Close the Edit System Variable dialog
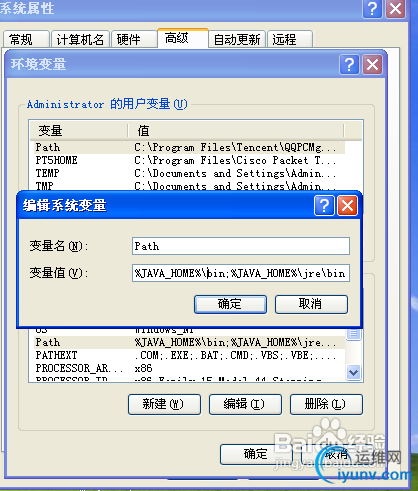This screenshot has width=418, height=491. click(347, 206)
